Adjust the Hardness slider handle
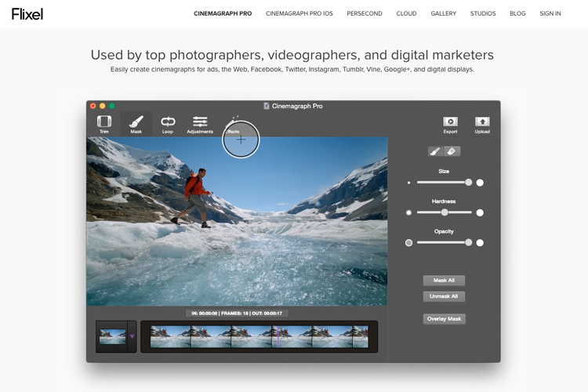The width and height of the screenshot is (588, 392). pos(445,212)
